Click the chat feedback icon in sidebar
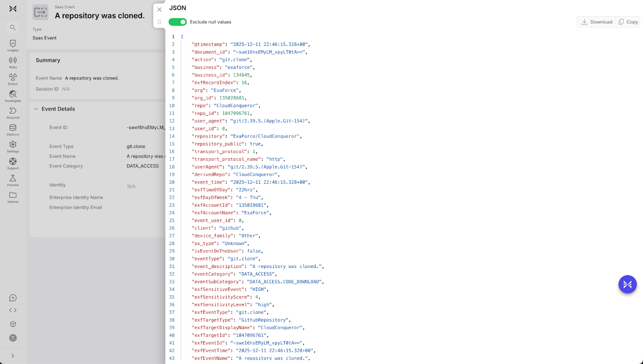 (13, 298)
